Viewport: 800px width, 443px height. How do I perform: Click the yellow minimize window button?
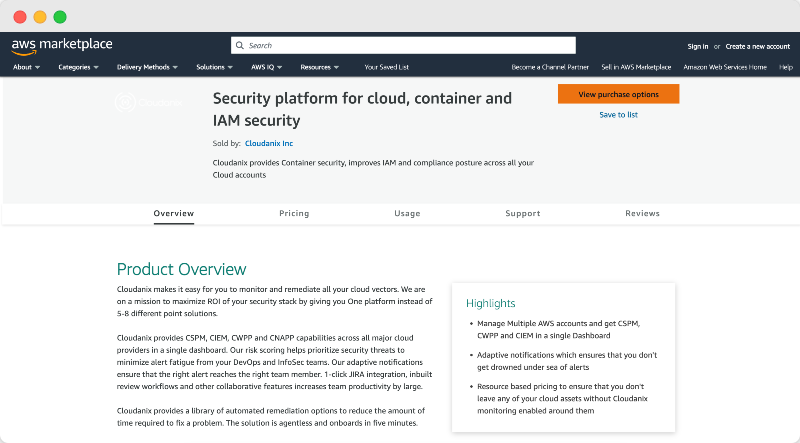coord(40,17)
